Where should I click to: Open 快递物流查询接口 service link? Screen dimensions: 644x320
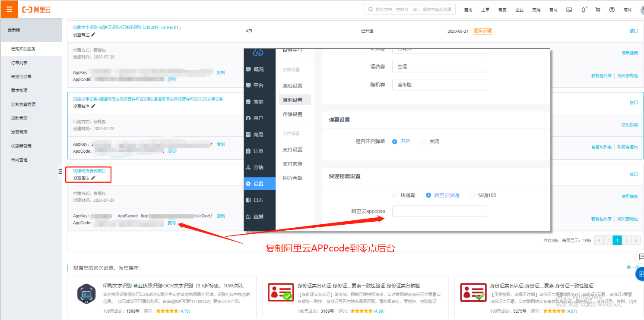[x=89, y=171]
